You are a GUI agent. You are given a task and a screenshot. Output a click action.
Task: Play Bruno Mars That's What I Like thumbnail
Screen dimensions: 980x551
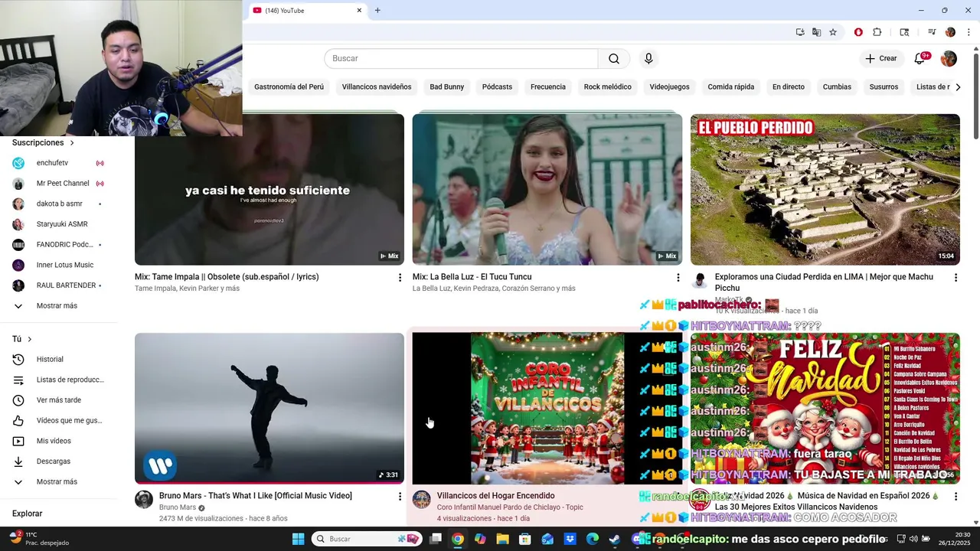pos(269,409)
